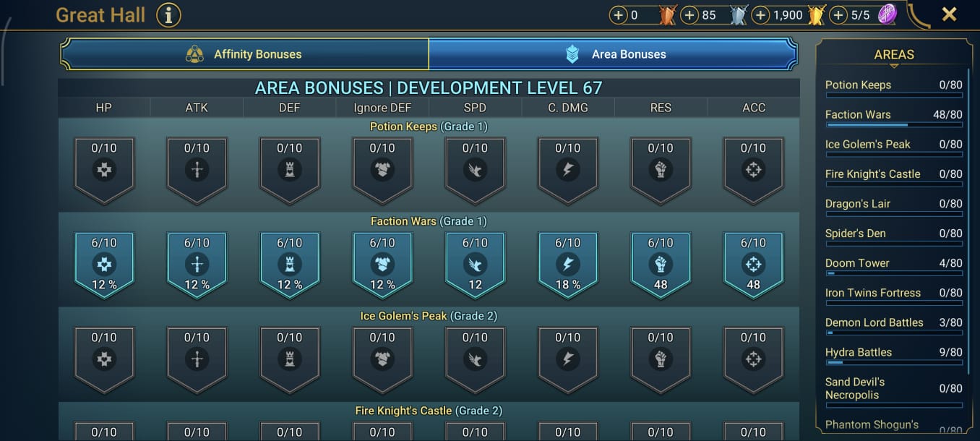Select Faction Wars C. DMG 18% badge
Viewport: 980px width, 441px height.
click(568, 265)
